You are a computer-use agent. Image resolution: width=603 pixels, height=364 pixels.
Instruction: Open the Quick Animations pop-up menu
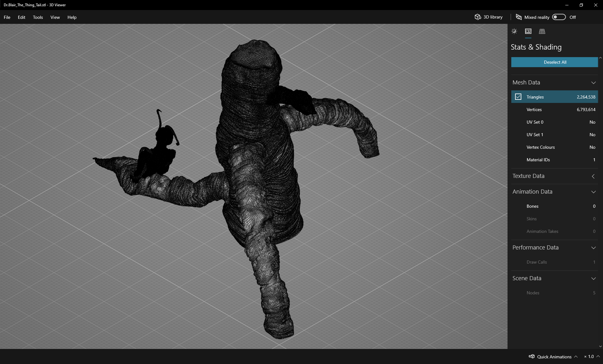576,356
